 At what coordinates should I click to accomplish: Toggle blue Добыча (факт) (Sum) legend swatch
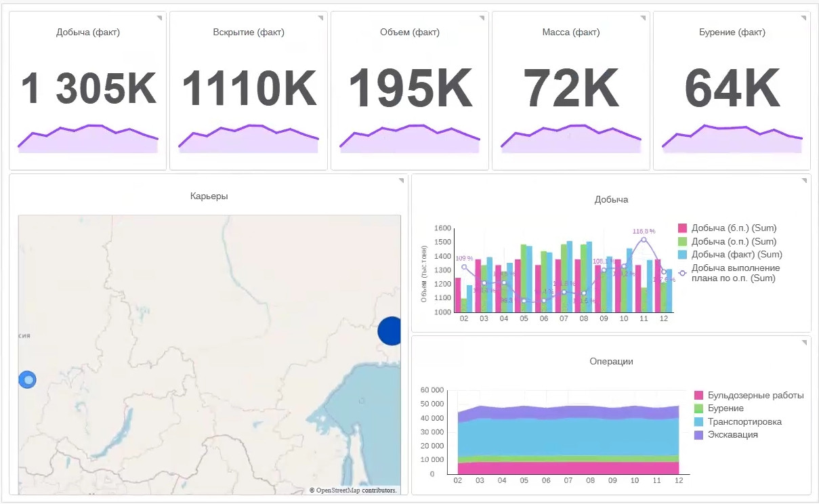[x=683, y=255]
